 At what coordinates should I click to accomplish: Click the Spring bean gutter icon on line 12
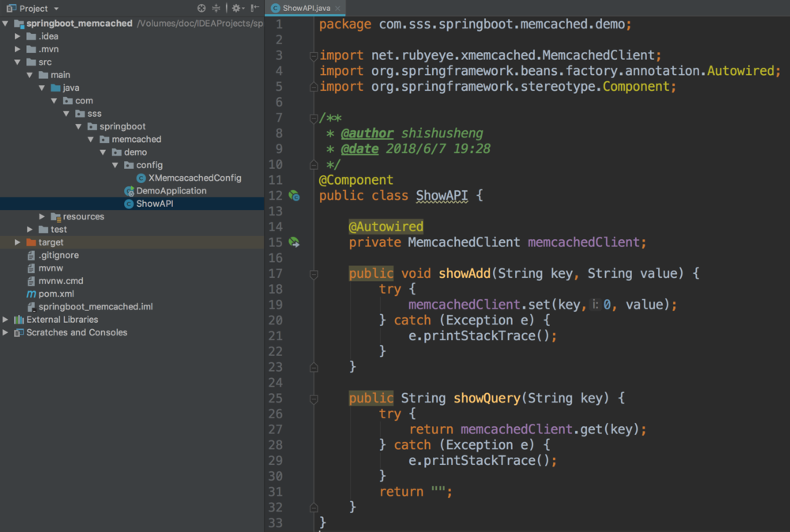click(294, 196)
